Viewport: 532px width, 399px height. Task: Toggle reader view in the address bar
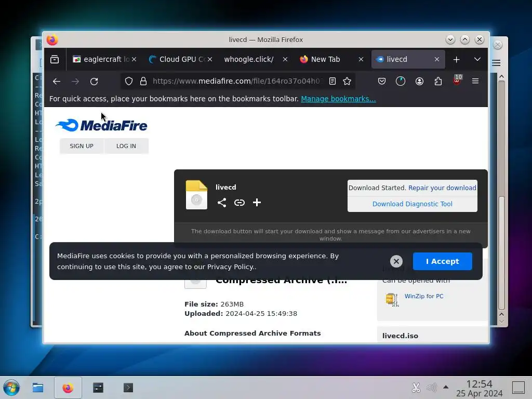(x=332, y=81)
